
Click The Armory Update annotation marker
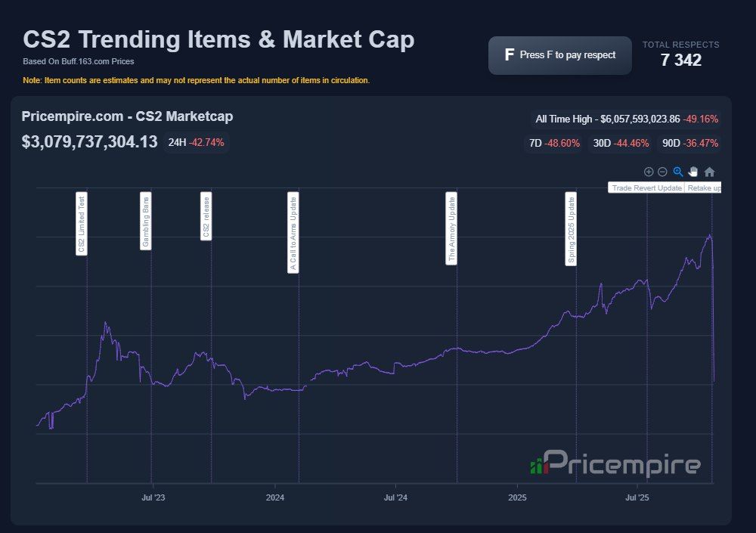pyautogui.click(x=452, y=228)
